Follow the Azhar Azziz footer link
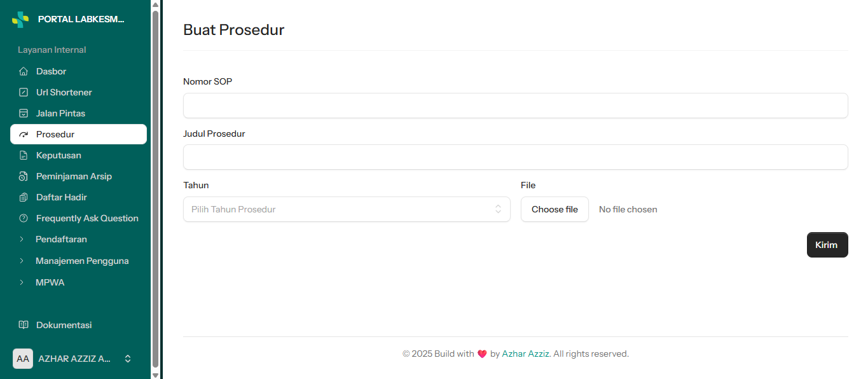Image resolution: width=868 pixels, height=379 pixels. click(x=525, y=354)
